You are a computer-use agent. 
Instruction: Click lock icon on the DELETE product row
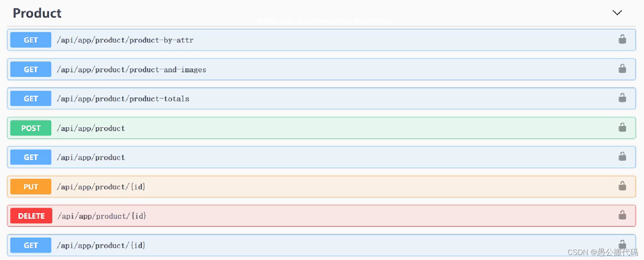pos(622,215)
